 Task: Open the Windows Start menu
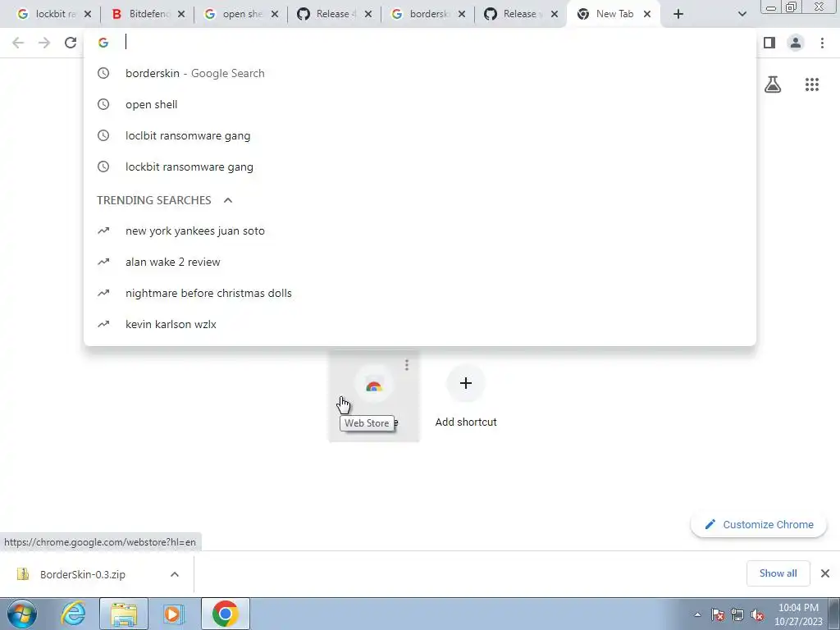click(22, 614)
